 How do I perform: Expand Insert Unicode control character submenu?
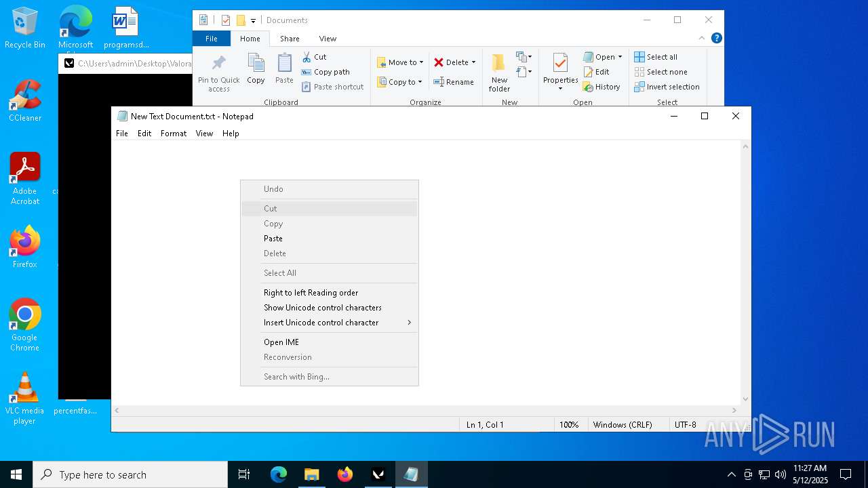pos(330,323)
